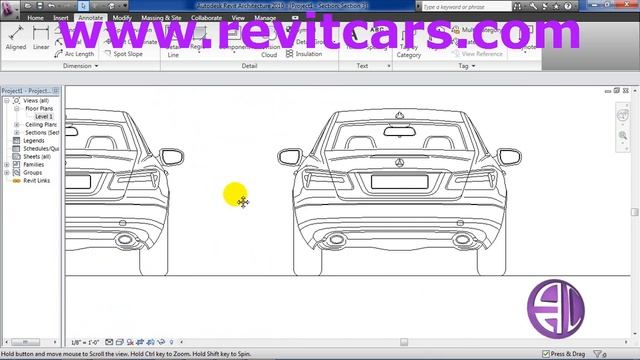Select the Linear dimension tool
Image resolution: width=640 pixels, height=360 pixels.
(41, 38)
